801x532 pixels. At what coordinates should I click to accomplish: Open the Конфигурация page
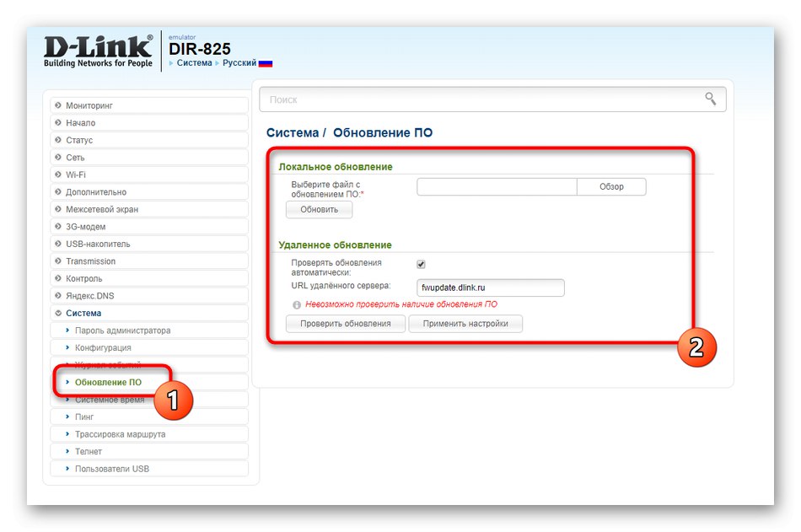[149, 348]
